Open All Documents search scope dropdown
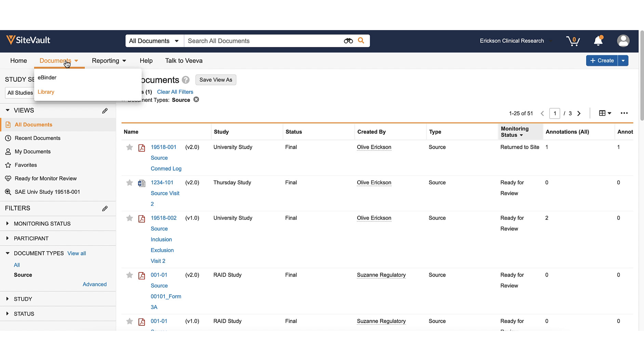 [155, 41]
